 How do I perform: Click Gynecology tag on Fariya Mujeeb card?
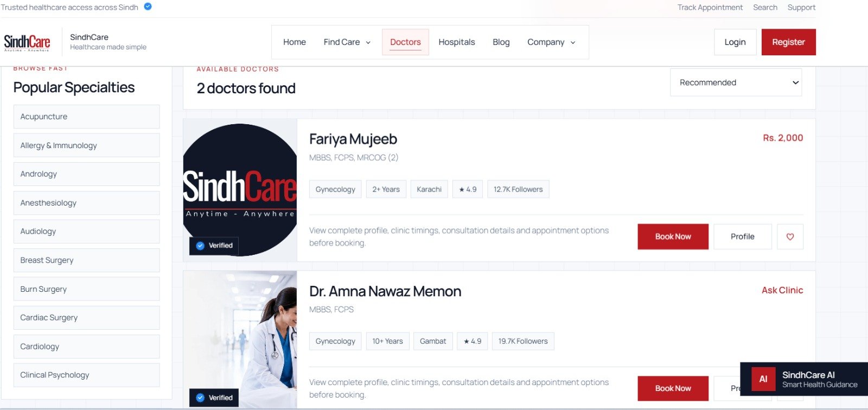click(335, 189)
